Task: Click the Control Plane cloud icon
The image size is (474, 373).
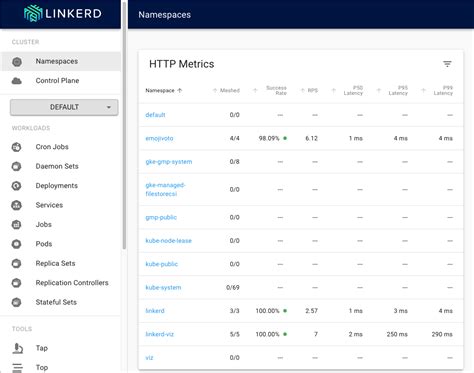Action: (17, 81)
